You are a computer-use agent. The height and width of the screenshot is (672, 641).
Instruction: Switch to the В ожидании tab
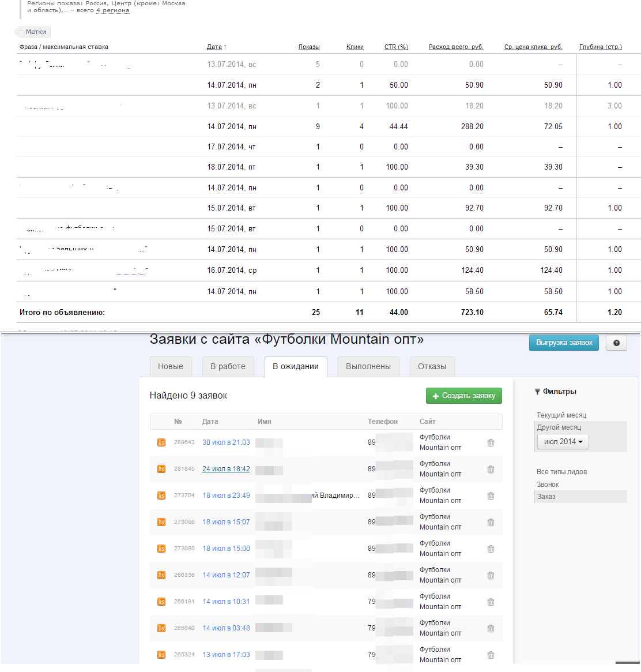(296, 366)
